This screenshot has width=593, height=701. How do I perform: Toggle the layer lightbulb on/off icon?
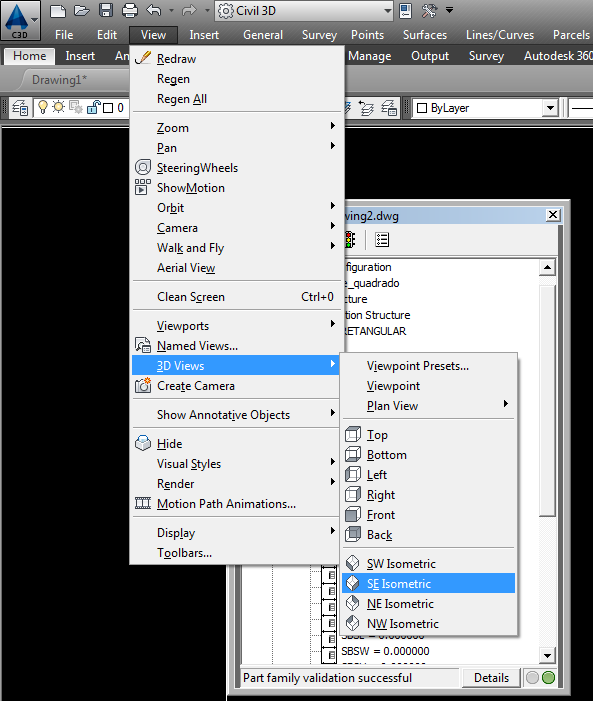tap(42, 107)
